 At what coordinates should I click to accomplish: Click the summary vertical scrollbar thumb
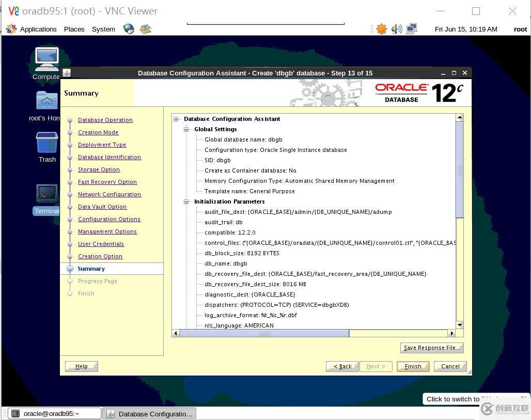[x=460, y=169]
